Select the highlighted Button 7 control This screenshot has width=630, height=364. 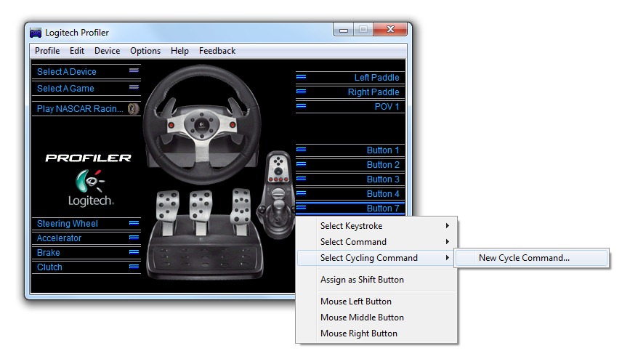[382, 208]
